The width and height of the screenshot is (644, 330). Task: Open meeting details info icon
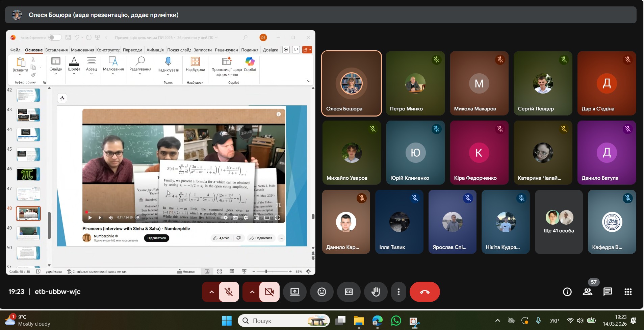pos(567,292)
